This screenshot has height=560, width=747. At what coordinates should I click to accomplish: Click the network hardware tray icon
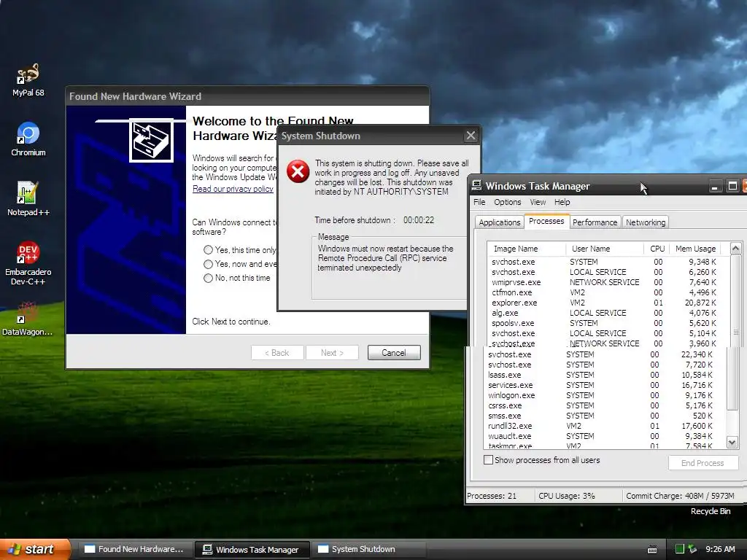692,549
